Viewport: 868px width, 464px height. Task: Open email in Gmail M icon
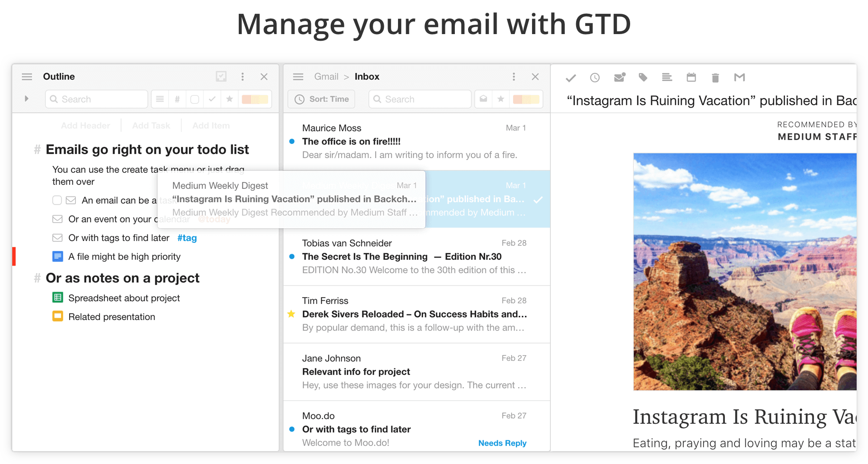740,77
